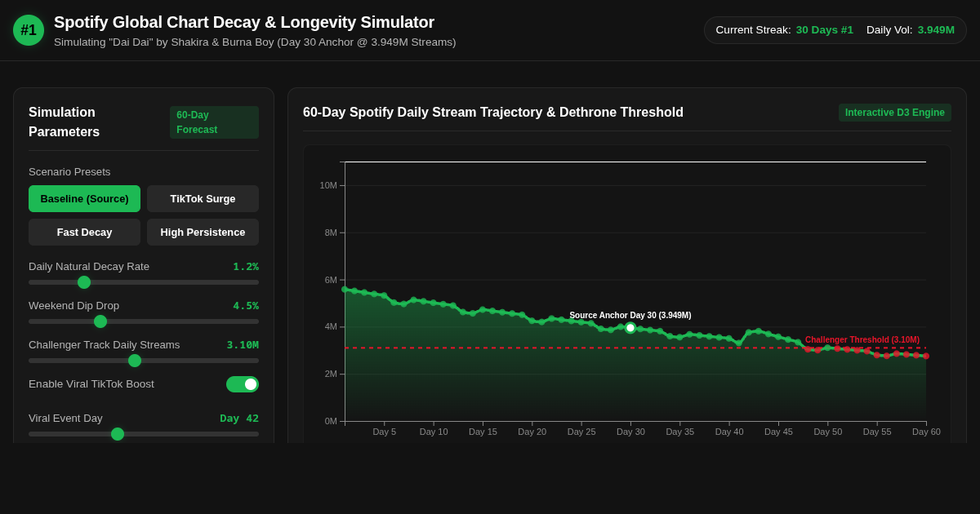This screenshot has height=514, width=980.
Task: Choose the High Persistence preset
Action: pyautogui.click(x=203, y=232)
